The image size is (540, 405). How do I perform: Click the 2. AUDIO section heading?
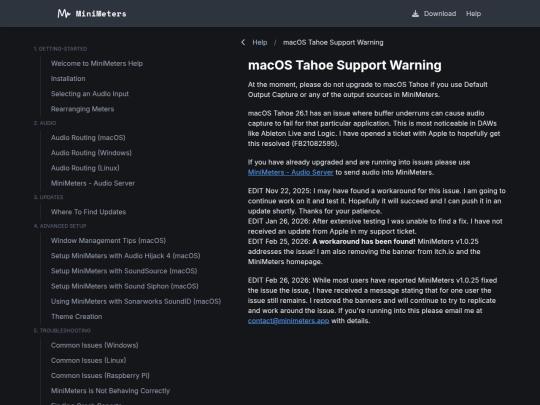coord(45,123)
